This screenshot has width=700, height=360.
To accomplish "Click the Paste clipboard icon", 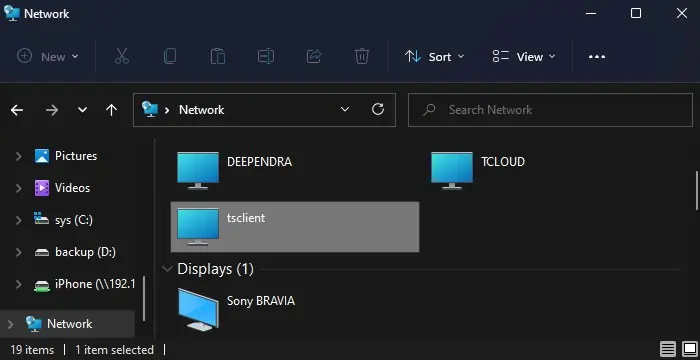I will pos(218,57).
